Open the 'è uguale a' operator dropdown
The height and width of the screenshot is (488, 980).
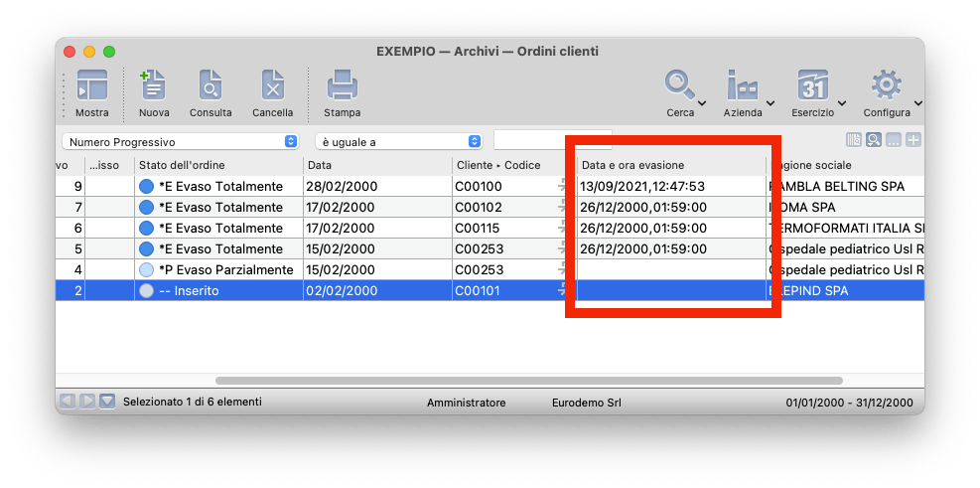click(474, 142)
